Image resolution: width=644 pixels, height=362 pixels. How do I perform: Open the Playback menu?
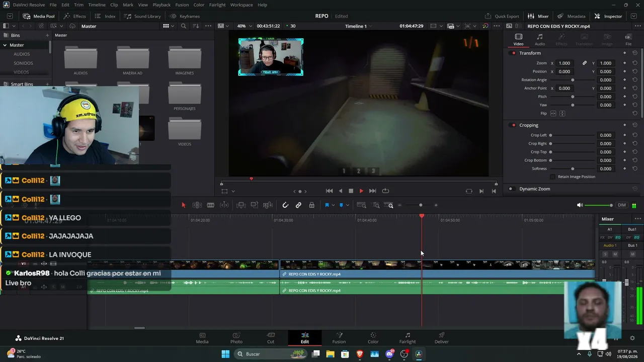pos(162,5)
